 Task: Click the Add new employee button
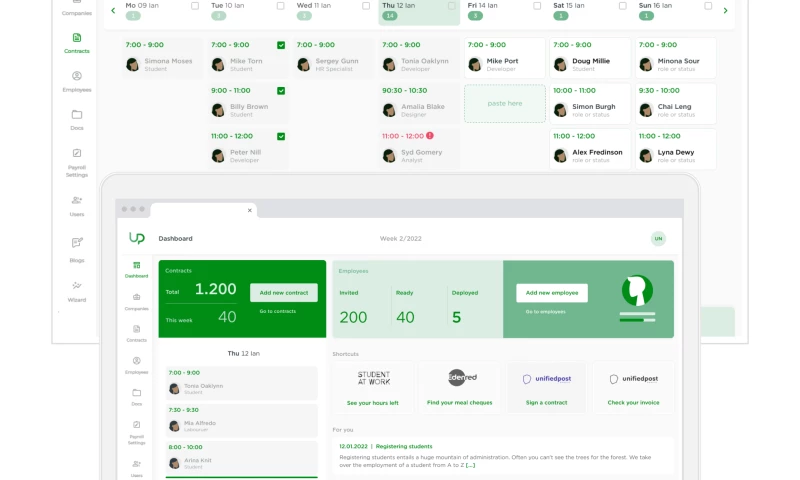point(552,292)
